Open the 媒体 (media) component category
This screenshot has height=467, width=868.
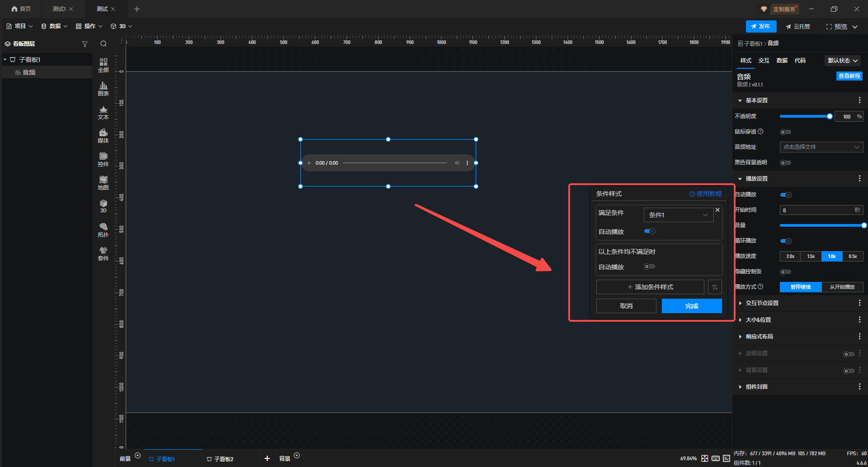(x=103, y=136)
